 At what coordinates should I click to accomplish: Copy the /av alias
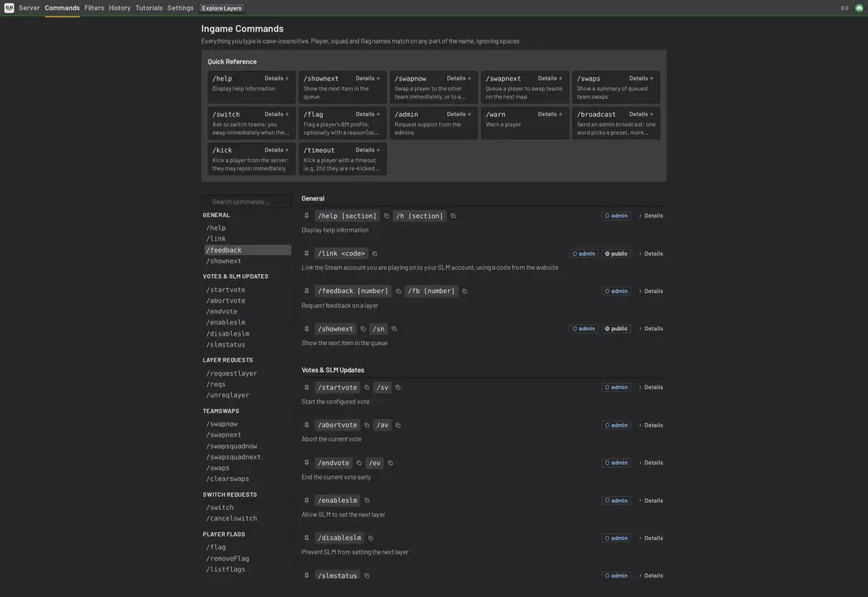point(398,426)
